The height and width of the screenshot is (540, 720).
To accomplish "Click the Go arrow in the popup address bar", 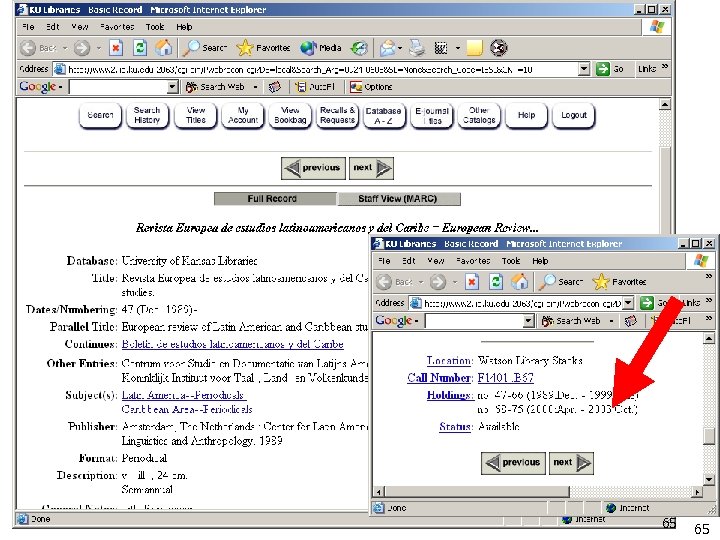I will (x=647, y=303).
